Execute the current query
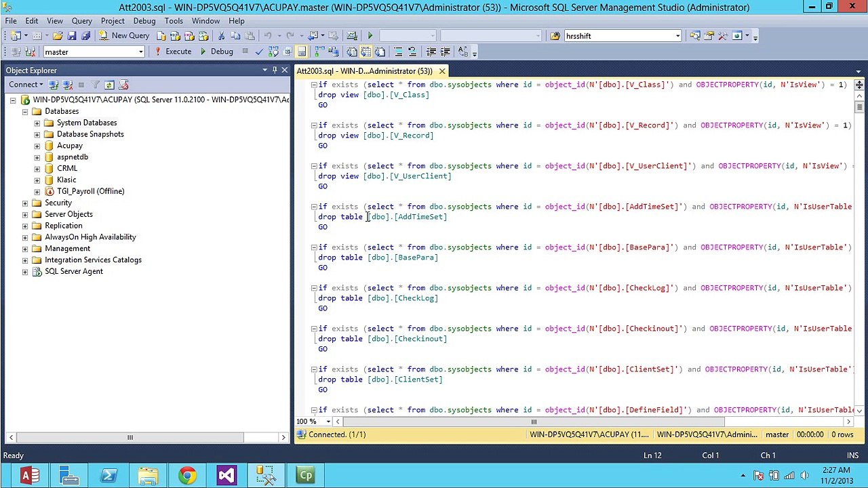 click(173, 52)
